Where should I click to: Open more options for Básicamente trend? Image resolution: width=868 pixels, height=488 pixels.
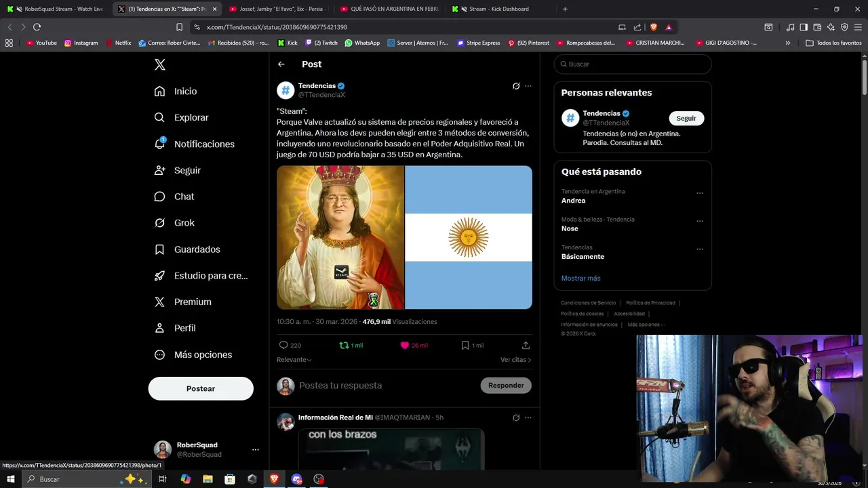pos(700,249)
